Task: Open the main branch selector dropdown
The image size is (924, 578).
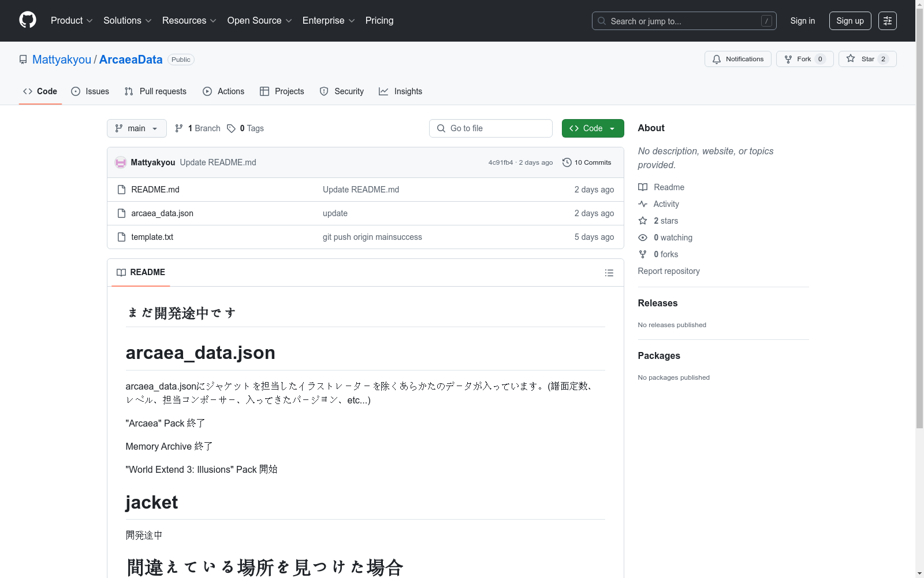Action: [x=137, y=128]
